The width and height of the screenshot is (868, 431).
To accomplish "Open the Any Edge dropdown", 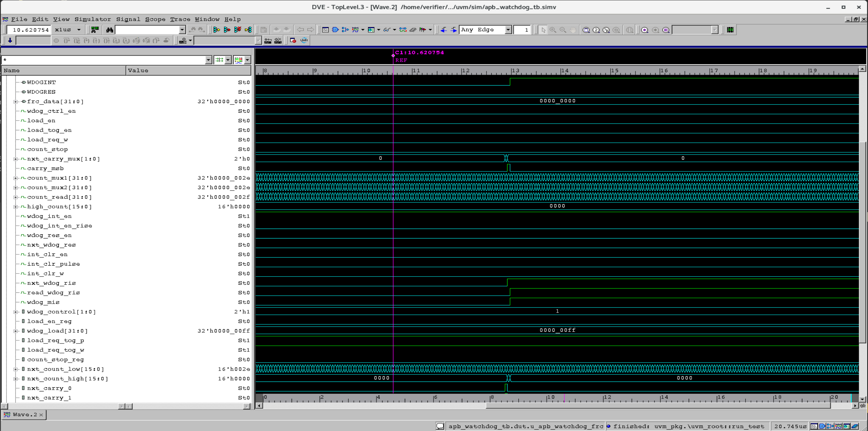I will click(508, 30).
